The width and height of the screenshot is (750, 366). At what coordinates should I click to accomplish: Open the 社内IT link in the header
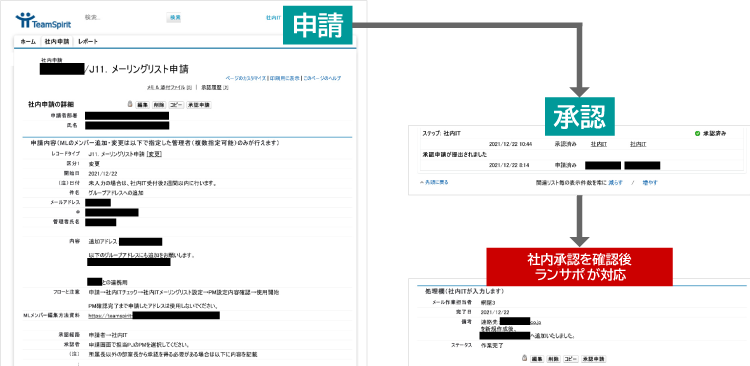(x=273, y=18)
